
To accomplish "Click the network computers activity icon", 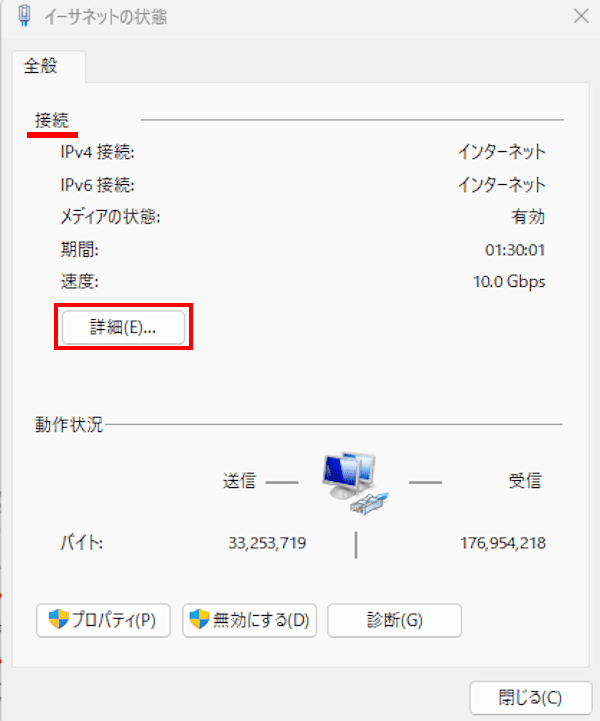I will pyautogui.click(x=355, y=483).
